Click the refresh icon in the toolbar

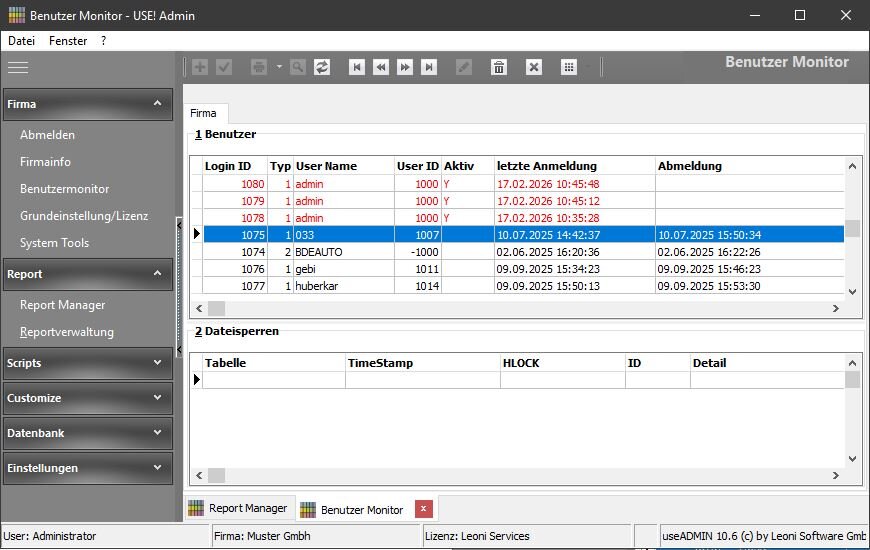pyautogui.click(x=322, y=67)
